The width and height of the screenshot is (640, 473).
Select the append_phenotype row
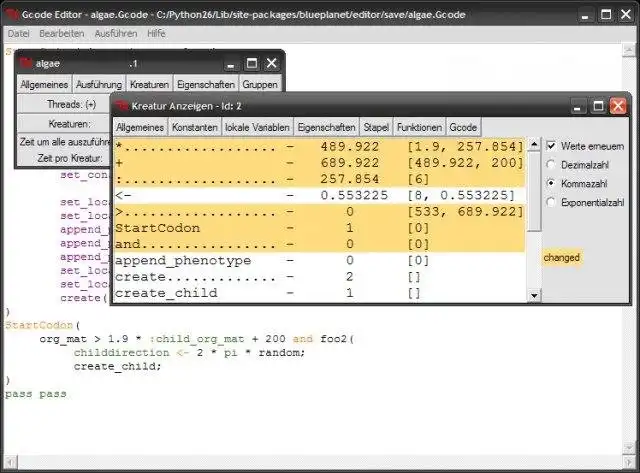tap(320, 261)
